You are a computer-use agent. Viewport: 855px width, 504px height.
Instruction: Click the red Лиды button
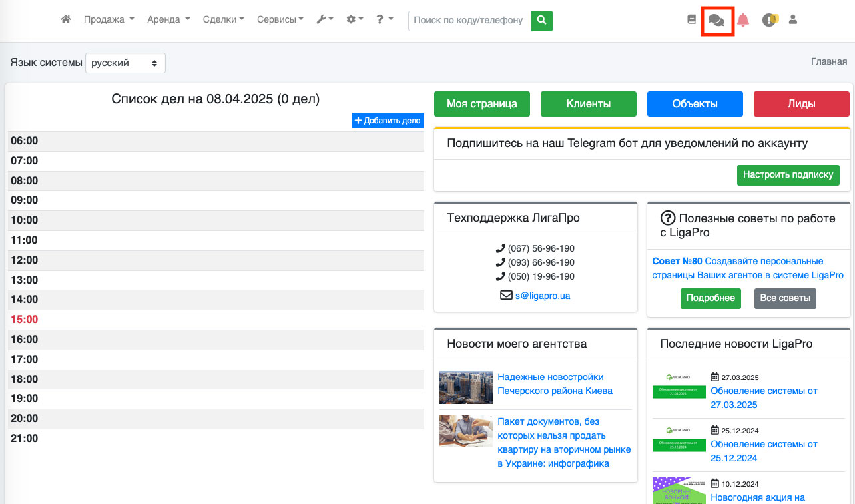pyautogui.click(x=801, y=104)
